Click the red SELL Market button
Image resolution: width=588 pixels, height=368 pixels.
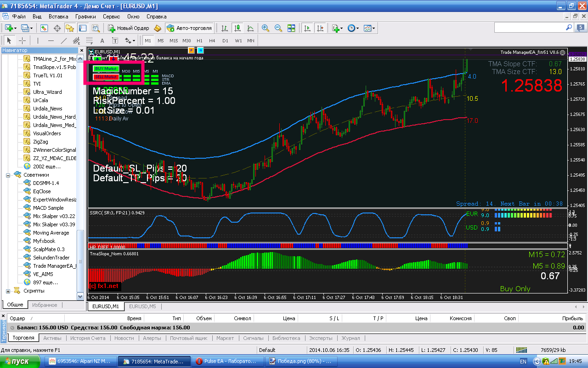(x=106, y=77)
